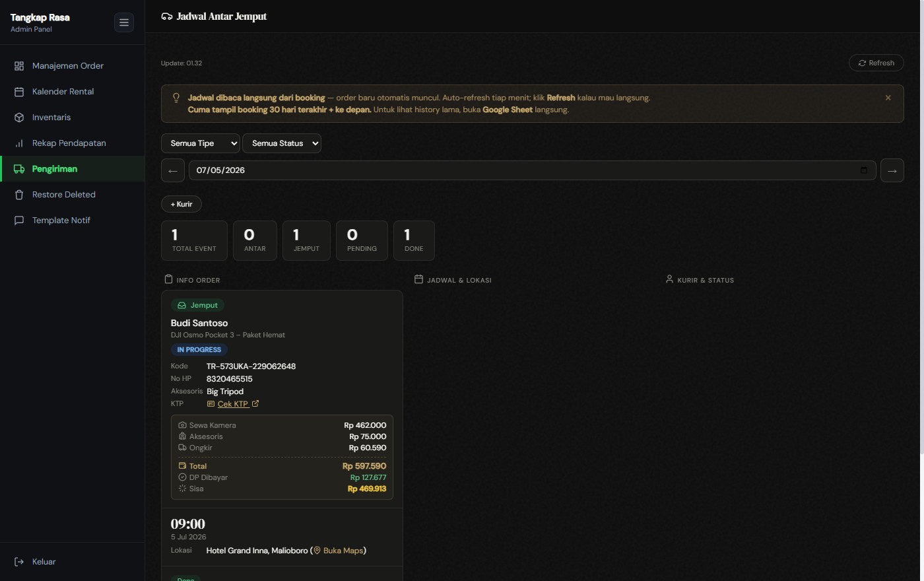
Task: Click the Keluar exit arrow icon
Action: pos(19,562)
